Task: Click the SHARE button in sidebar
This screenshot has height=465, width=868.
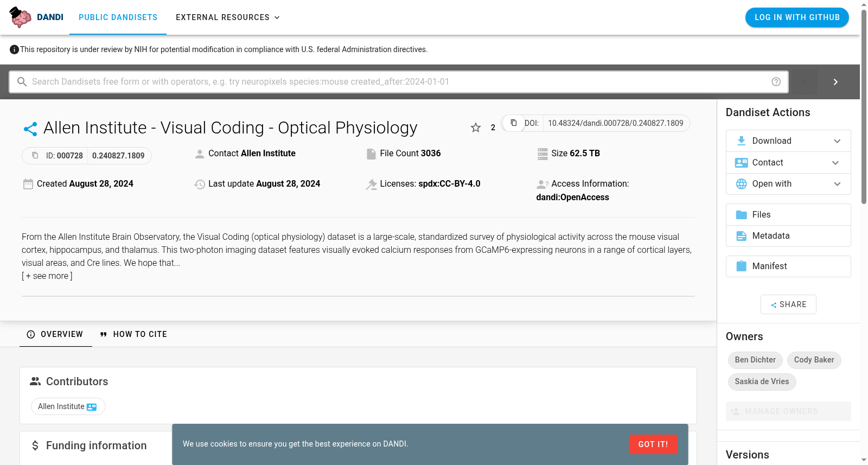Action: 788,304
